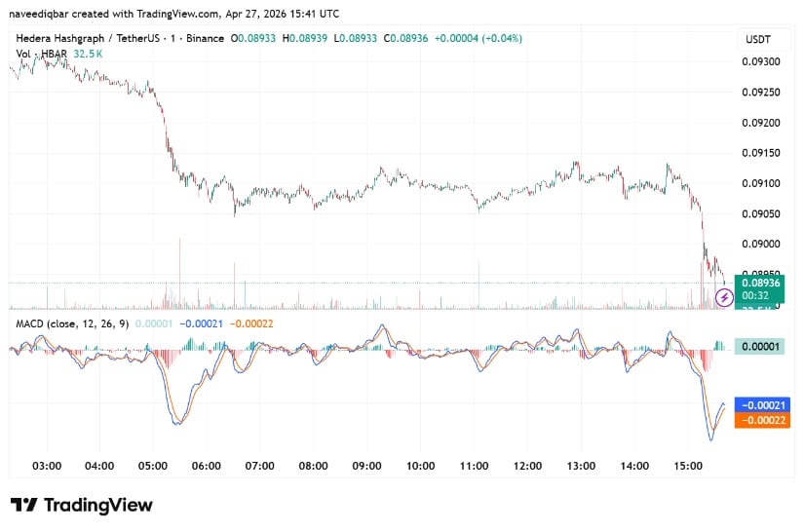
Task: Click the orange -0.00022 signal value tag
Action: [x=764, y=420]
